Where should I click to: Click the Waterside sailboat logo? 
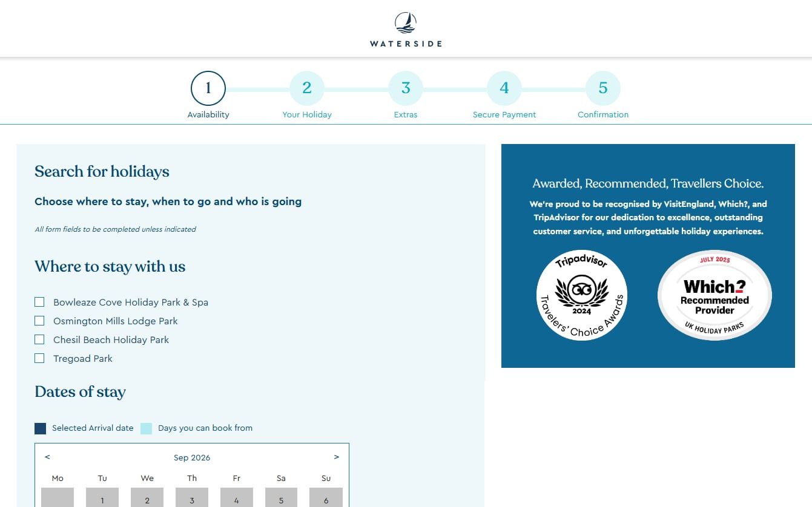[406, 30]
